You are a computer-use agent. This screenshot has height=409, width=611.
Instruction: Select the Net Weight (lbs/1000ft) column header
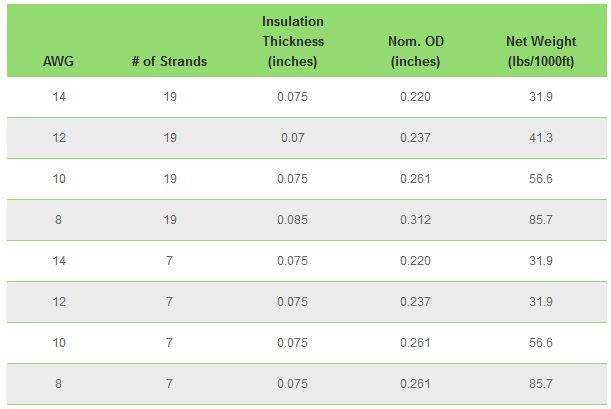540,51
